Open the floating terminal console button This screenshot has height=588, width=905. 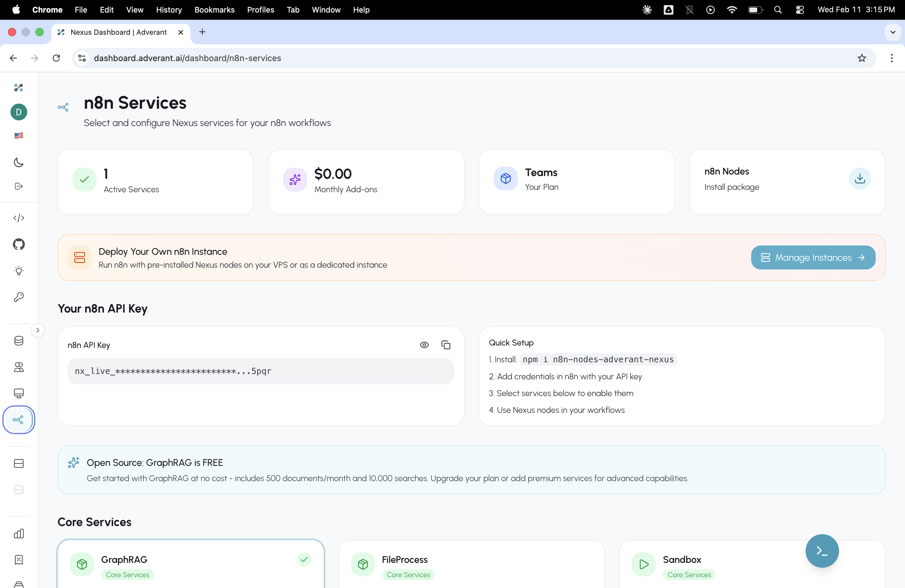tap(822, 551)
